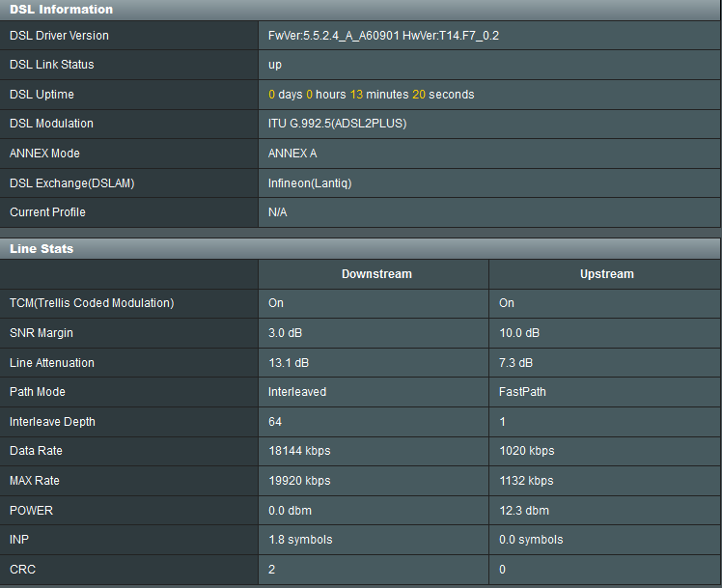The width and height of the screenshot is (722, 588).
Task: Click the upstream SNR margin 10.0 dB
Action: coord(519,333)
